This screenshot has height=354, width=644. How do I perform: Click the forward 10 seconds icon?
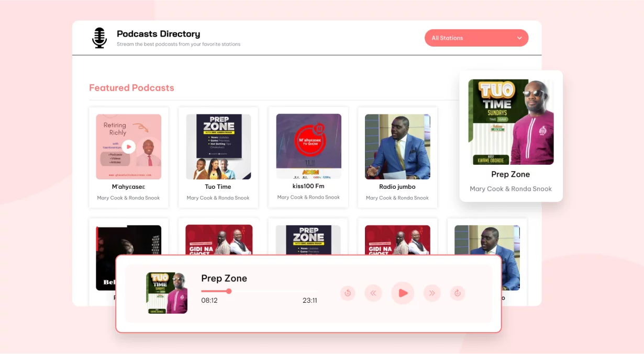458,293
